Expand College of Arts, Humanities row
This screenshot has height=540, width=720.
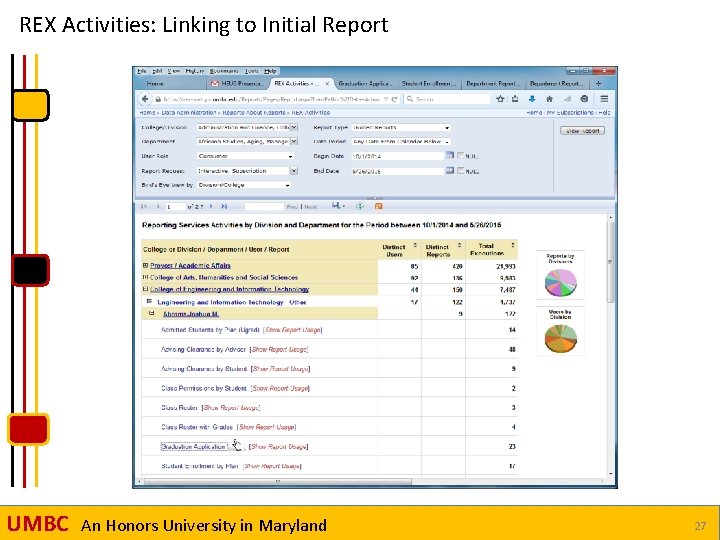(145, 277)
